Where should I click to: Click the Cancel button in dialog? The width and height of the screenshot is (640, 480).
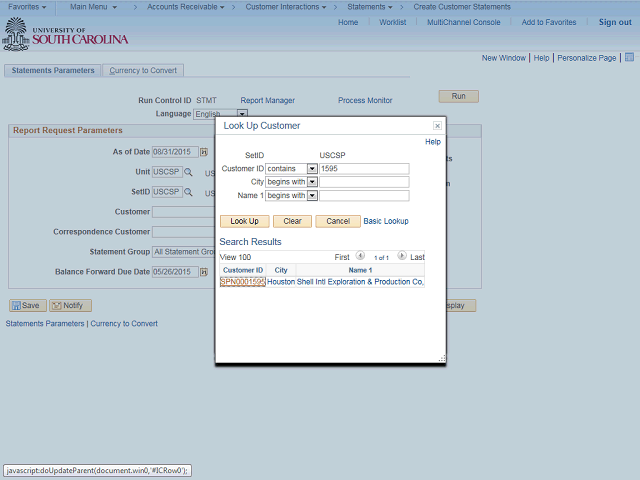338,221
